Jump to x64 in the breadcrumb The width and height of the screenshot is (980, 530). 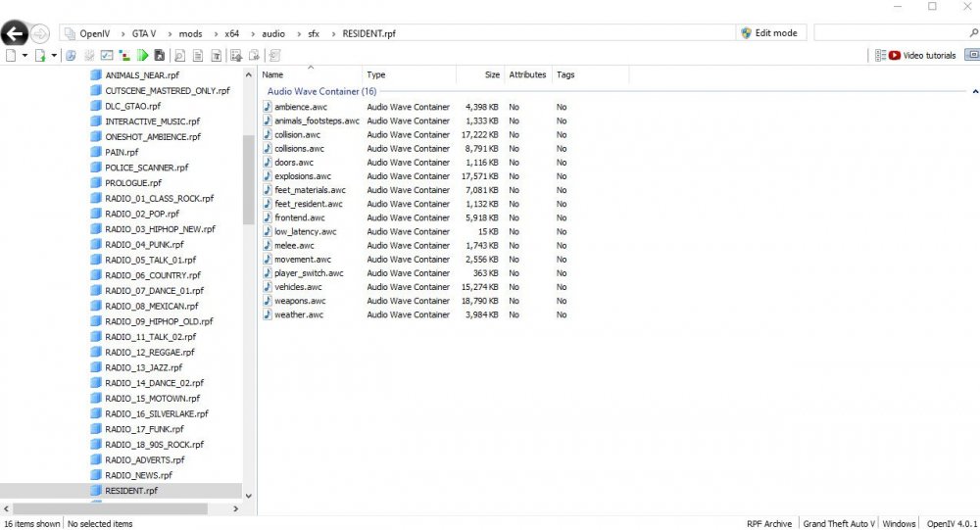coord(232,33)
